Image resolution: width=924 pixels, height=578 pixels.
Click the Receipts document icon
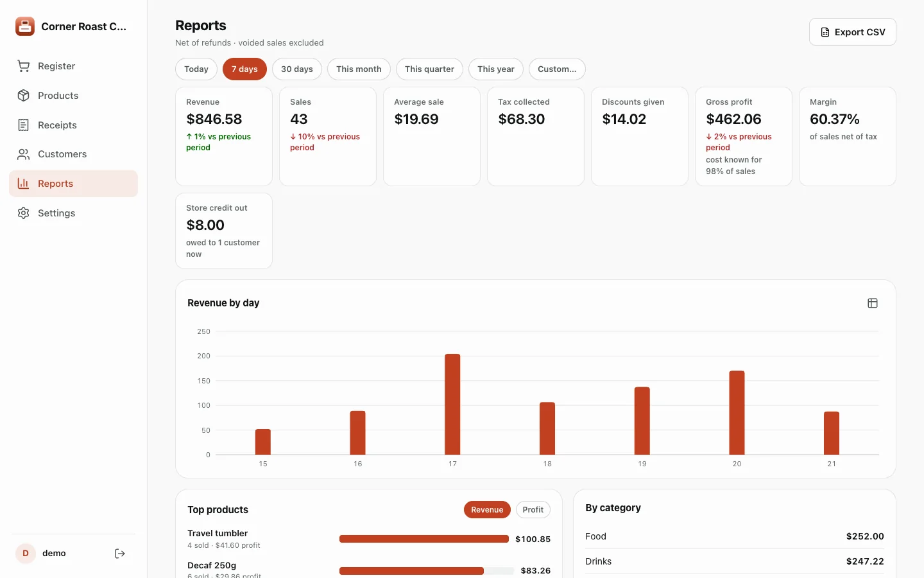click(24, 125)
